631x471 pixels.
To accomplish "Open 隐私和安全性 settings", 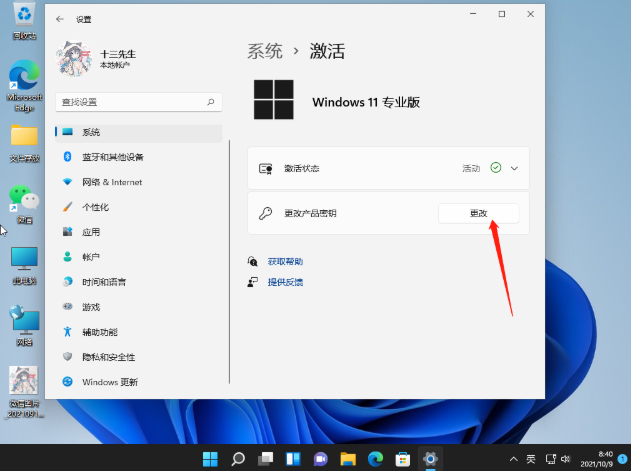I will [x=108, y=357].
